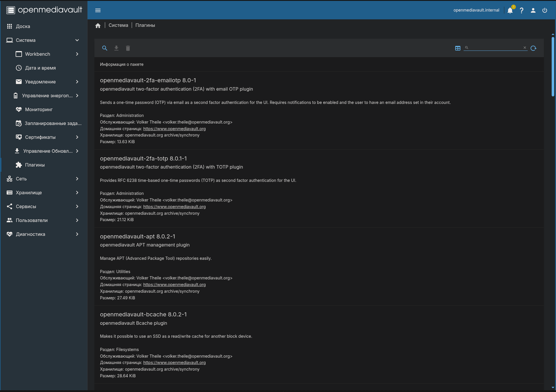556x392 pixels.
Task: Open homepage link for openmediavault-apt plugin
Action: coord(174,285)
